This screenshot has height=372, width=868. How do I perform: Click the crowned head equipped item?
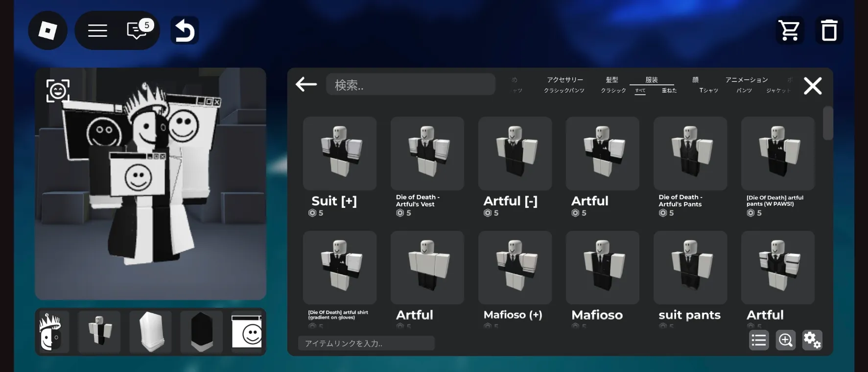[x=50, y=332]
